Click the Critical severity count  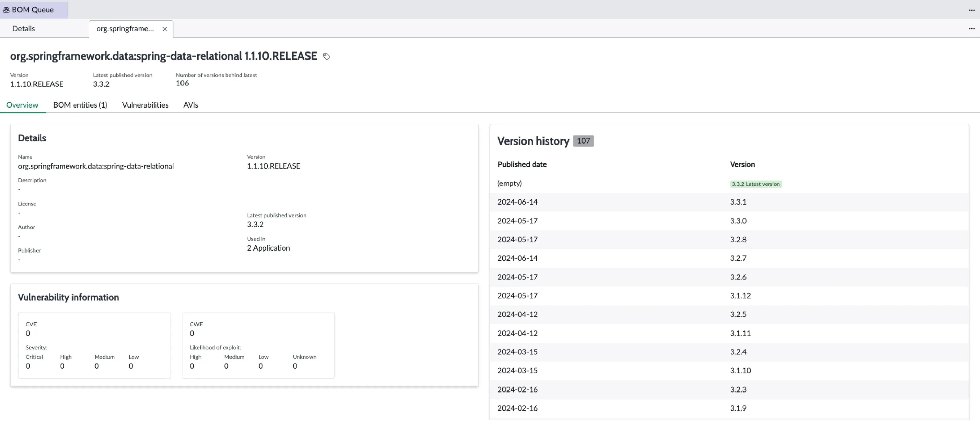tap(28, 366)
